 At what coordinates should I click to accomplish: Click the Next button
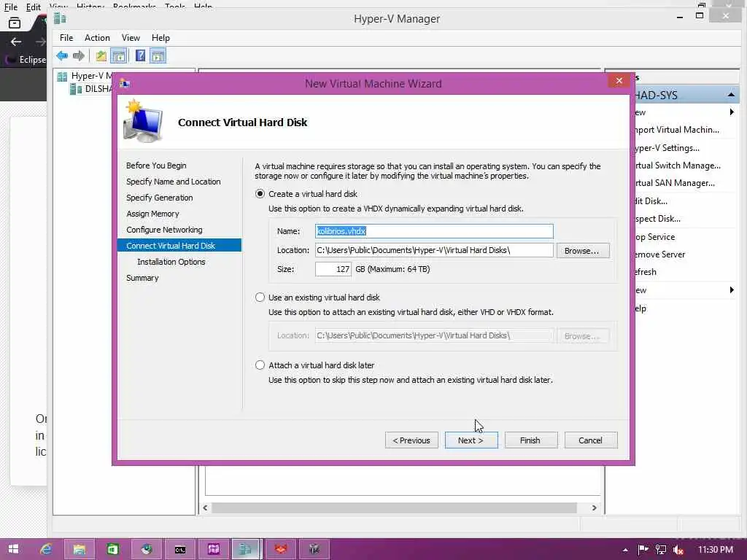[x=471, y=440]
